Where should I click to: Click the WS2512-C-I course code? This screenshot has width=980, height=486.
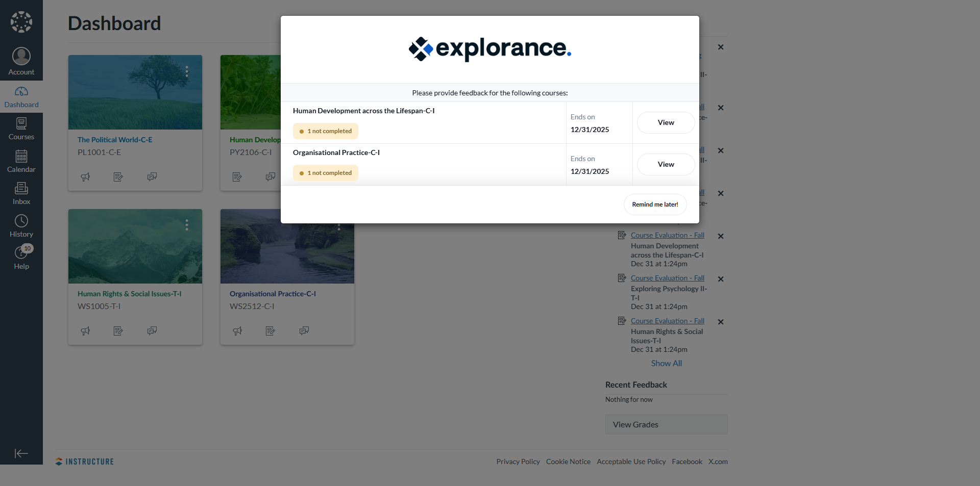252,306
